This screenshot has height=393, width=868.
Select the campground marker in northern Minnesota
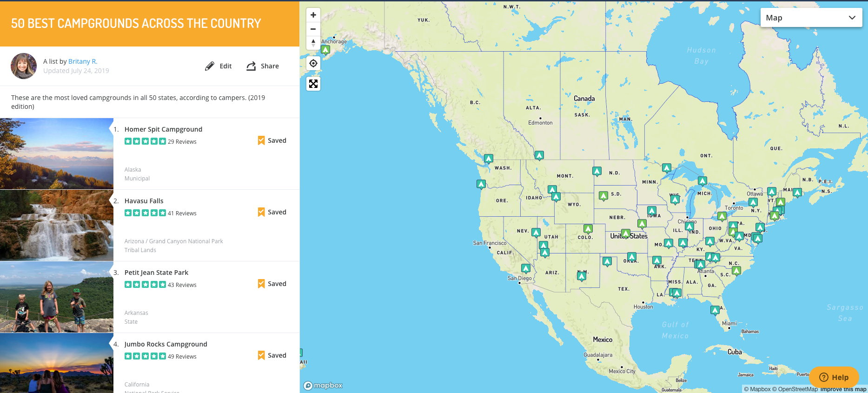click(x=667, y=168)
